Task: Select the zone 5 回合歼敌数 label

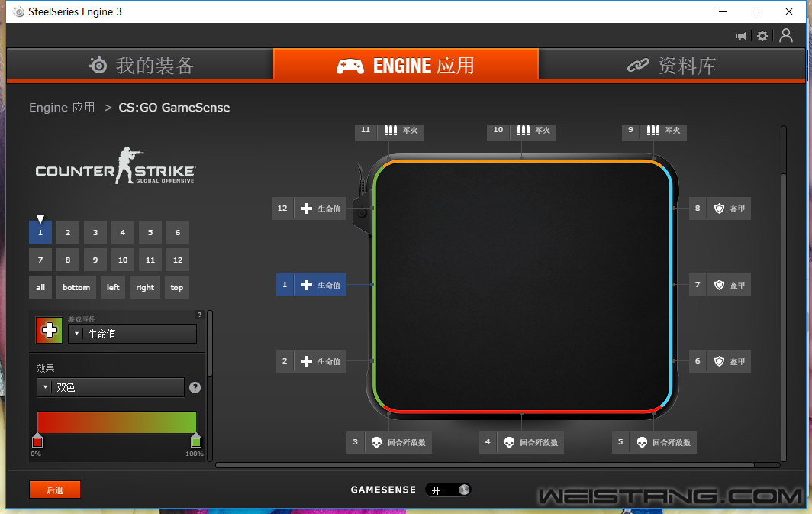Action: tap(655, 442)
